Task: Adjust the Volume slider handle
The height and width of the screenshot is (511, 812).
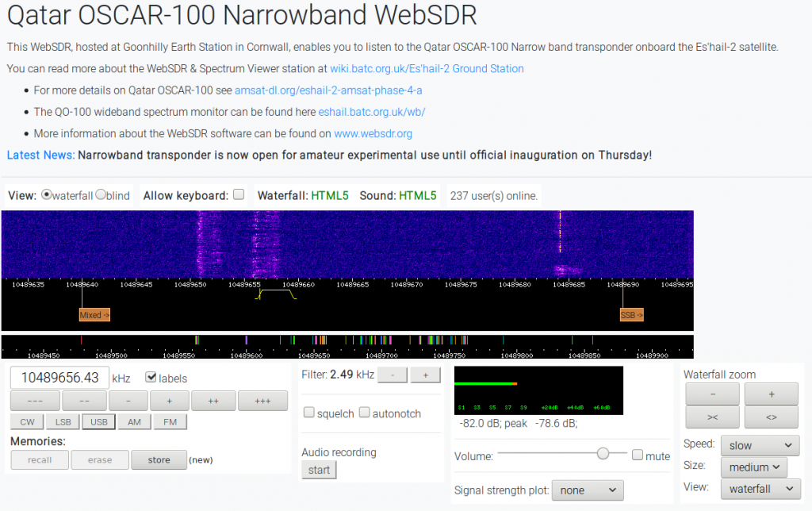Action: click(603, 454)
